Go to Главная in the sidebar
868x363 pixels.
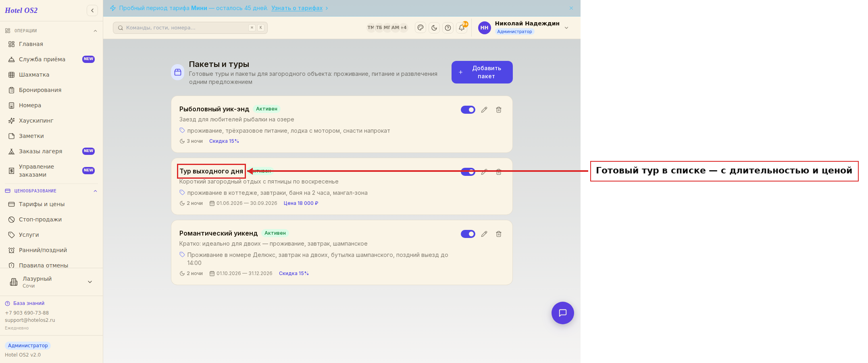[x=51, y=44]
